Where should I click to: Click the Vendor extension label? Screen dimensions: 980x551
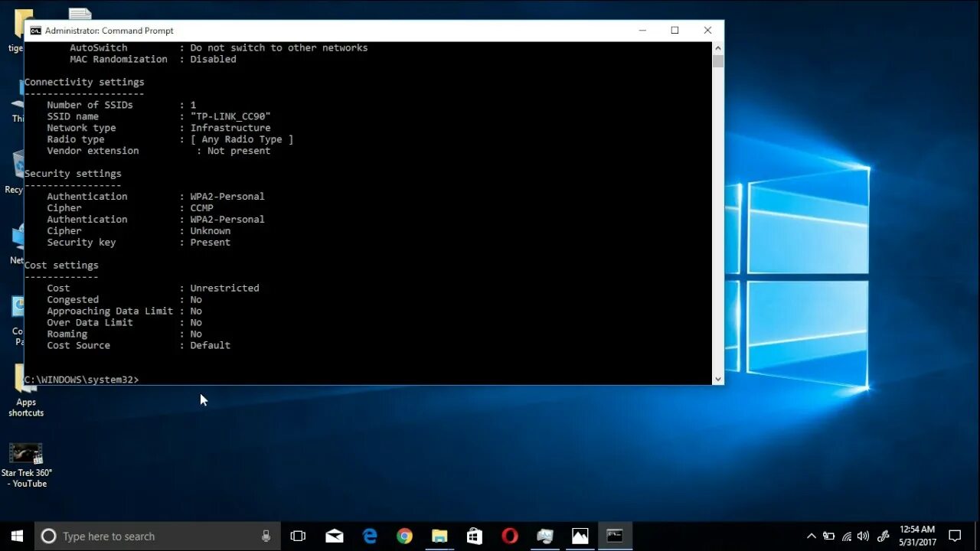tap(93, 151)
